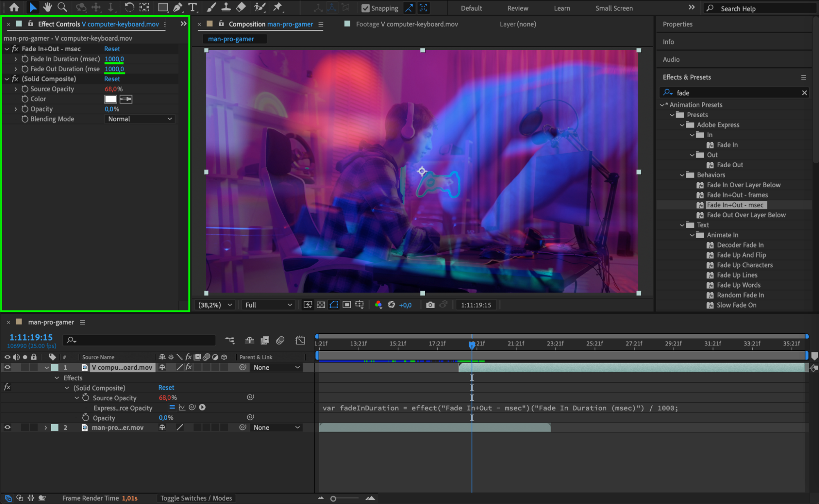
Task: Open the Full resolution dropdown
Action: (x=268, y=305)
